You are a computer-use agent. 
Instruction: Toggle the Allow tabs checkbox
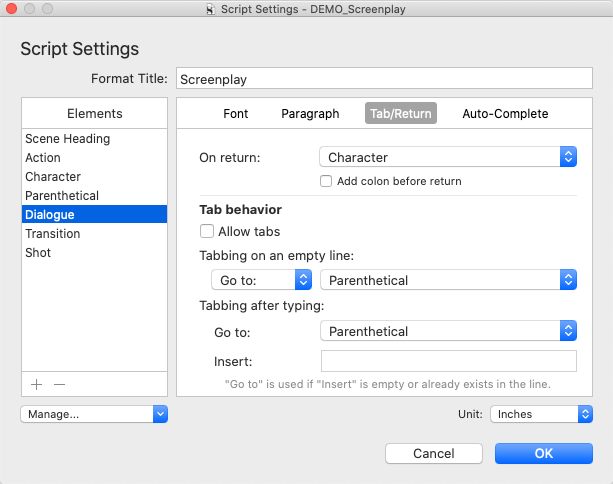(208, 231)
